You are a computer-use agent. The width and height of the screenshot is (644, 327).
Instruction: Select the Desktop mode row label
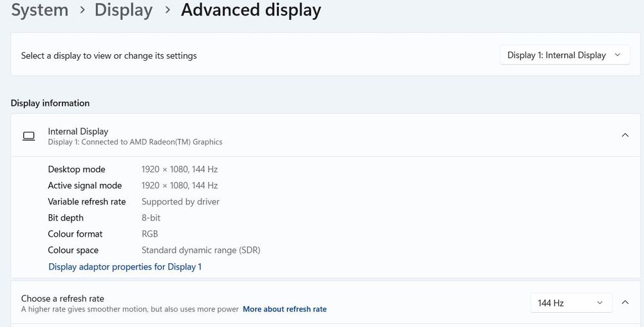coord(76,169)
